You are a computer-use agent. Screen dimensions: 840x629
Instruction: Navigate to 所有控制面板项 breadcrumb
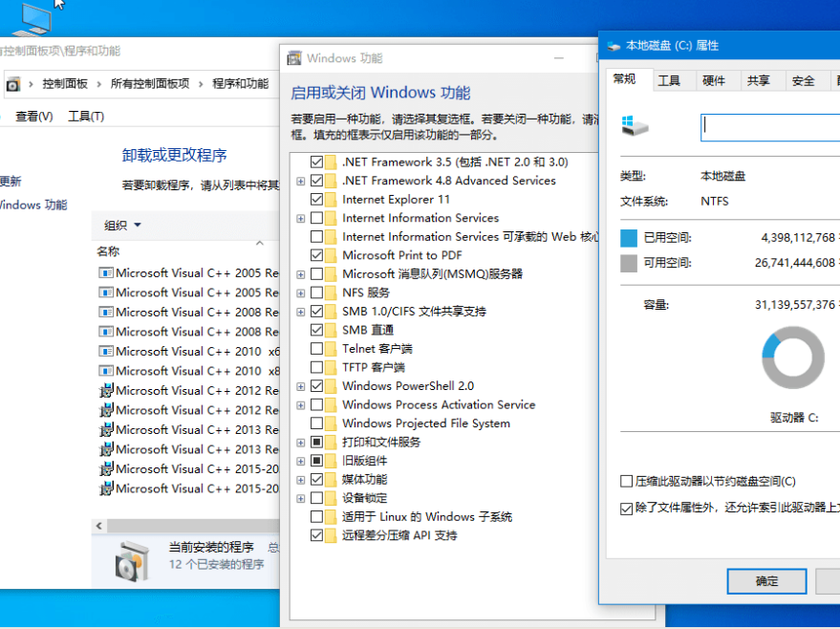pyautogui.click(x=150, y=84)
